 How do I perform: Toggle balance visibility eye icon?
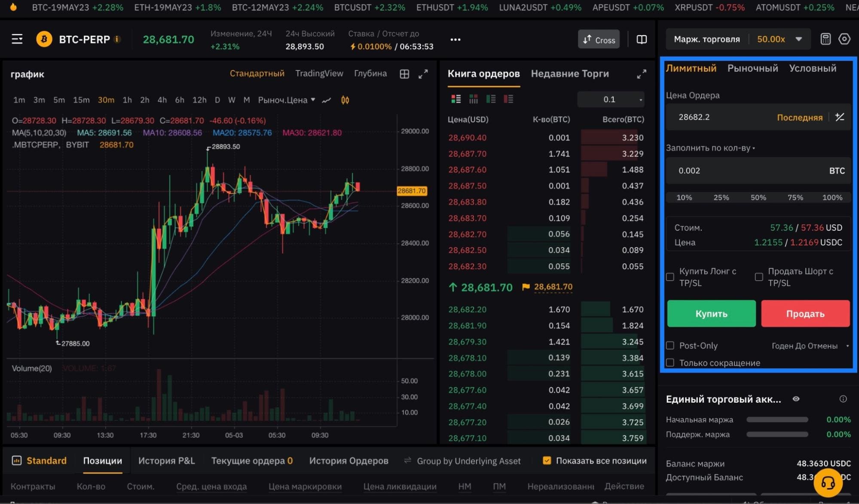796,399
